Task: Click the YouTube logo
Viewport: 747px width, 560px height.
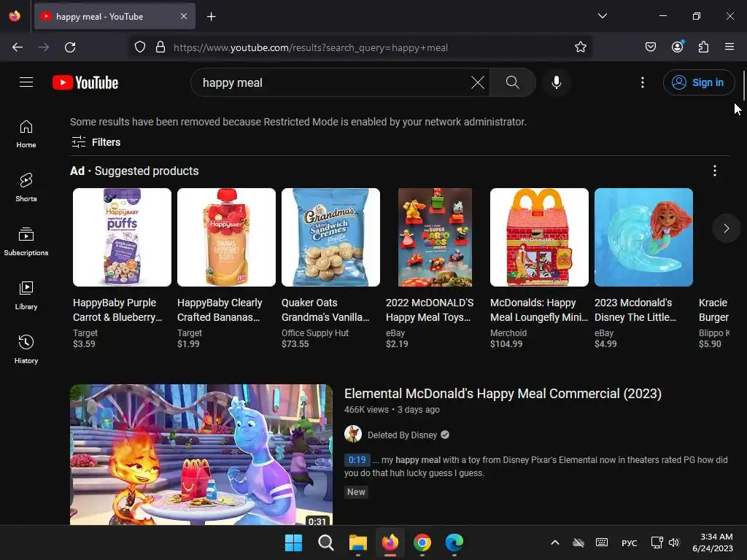Action: click(85, 83)
